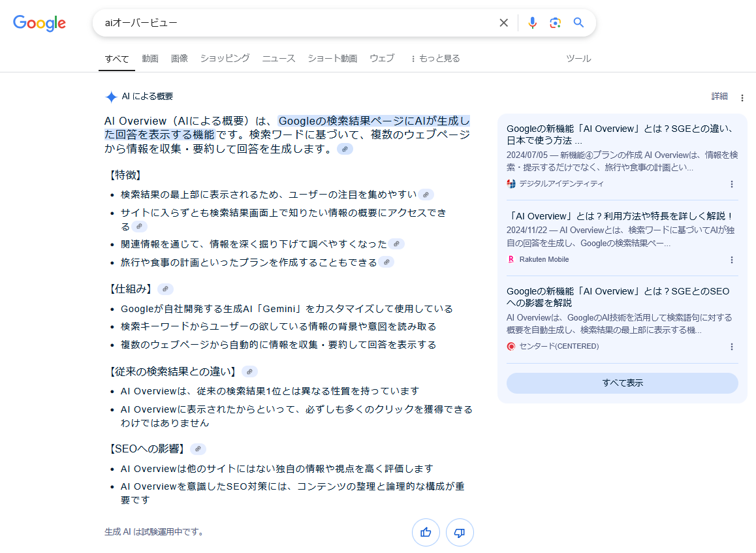The width and height of the screenshot is (756, 553).
Task: Open Google Lens image search
Action: click(x=556, y=22)
